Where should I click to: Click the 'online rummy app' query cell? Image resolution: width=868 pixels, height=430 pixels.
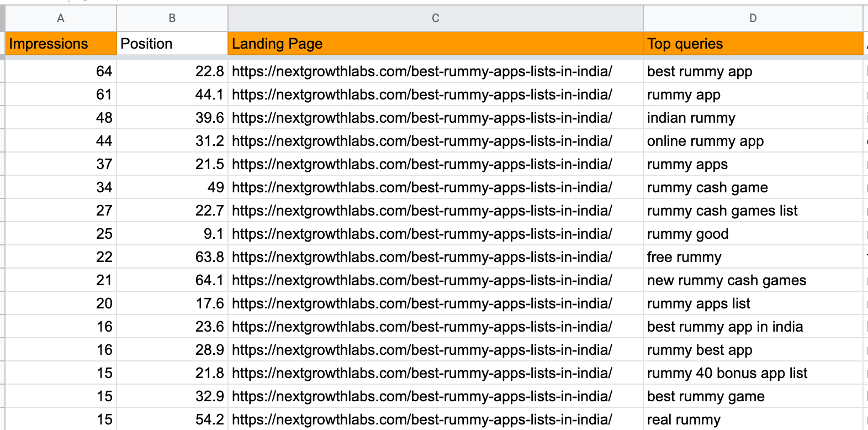click(x=753, y=141)
